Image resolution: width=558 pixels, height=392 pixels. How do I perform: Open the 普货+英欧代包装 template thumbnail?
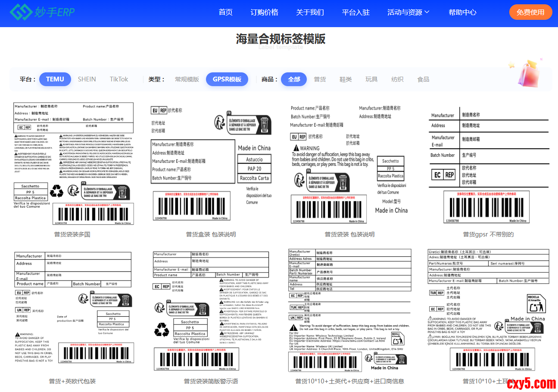[x=73, y=309]
